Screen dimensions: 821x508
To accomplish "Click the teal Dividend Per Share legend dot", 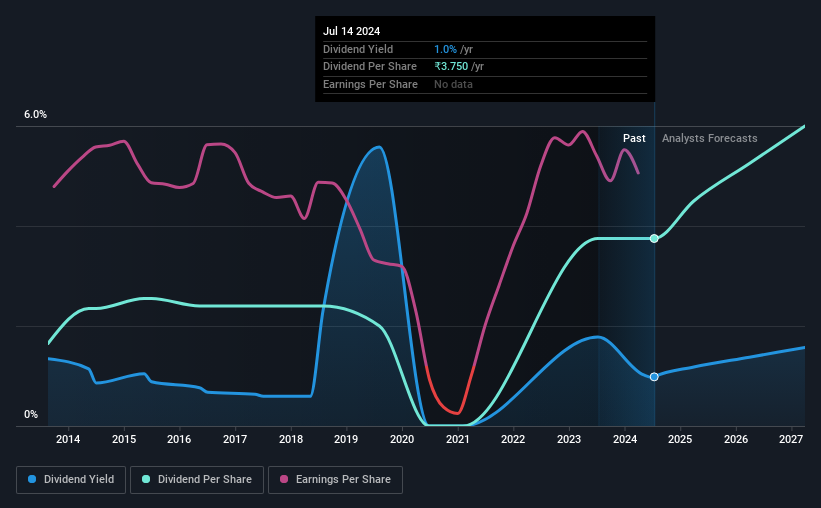I will (146, 479).
